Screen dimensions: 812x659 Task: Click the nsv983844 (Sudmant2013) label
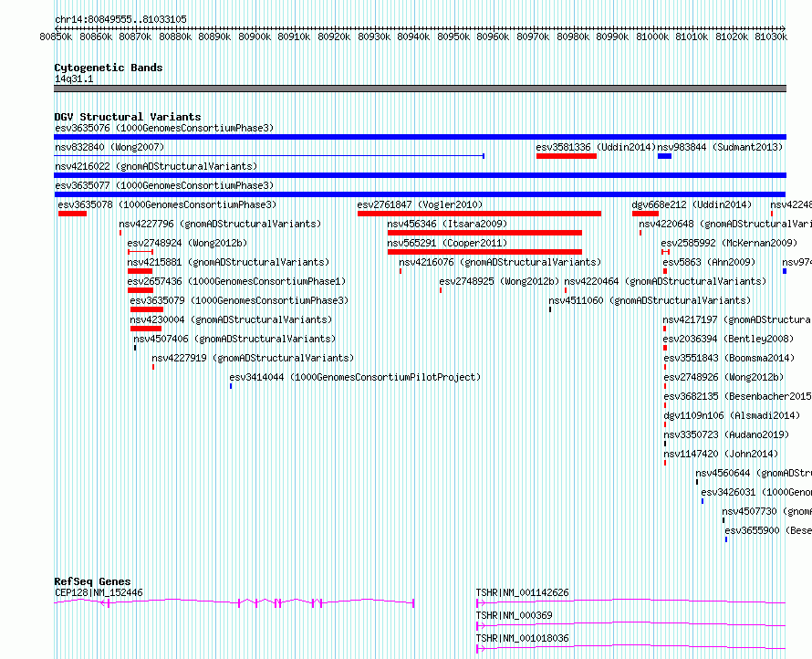pos(720,147)
